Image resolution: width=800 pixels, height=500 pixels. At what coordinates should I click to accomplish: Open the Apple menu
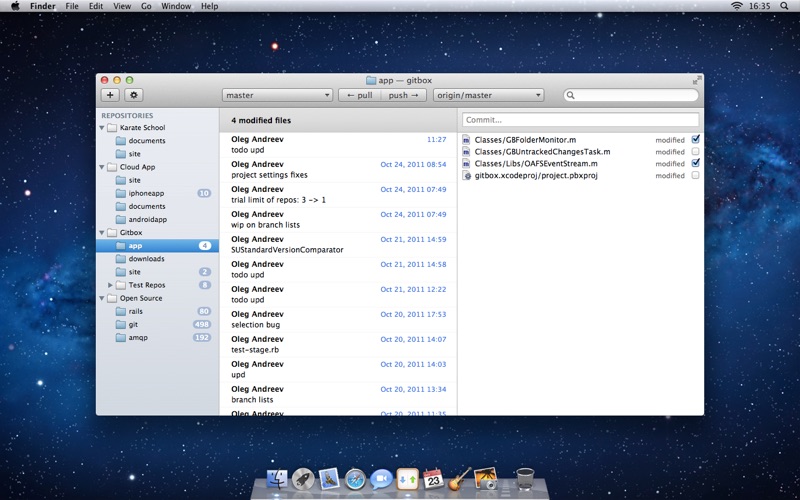point(15,6)
